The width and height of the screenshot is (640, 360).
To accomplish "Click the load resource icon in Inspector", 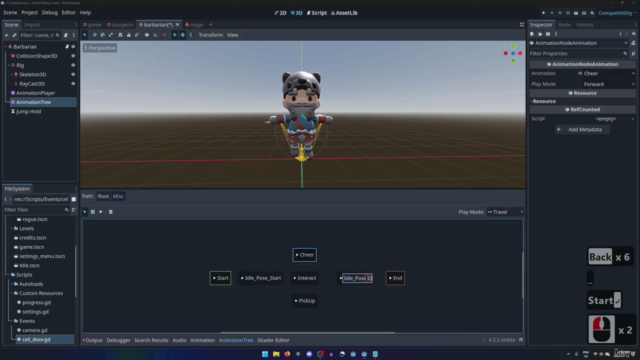I will click(x=540, y=34).
